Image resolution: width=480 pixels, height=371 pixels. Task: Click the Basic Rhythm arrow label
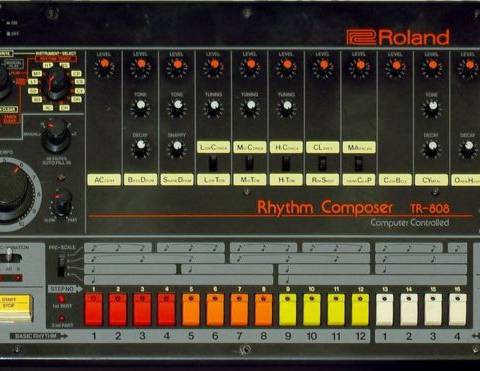tap(38, 336)
